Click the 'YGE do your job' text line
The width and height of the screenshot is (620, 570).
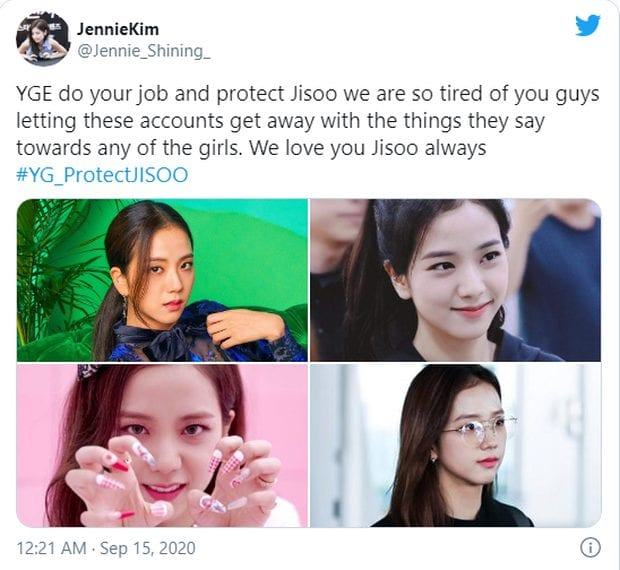[308, 95]
